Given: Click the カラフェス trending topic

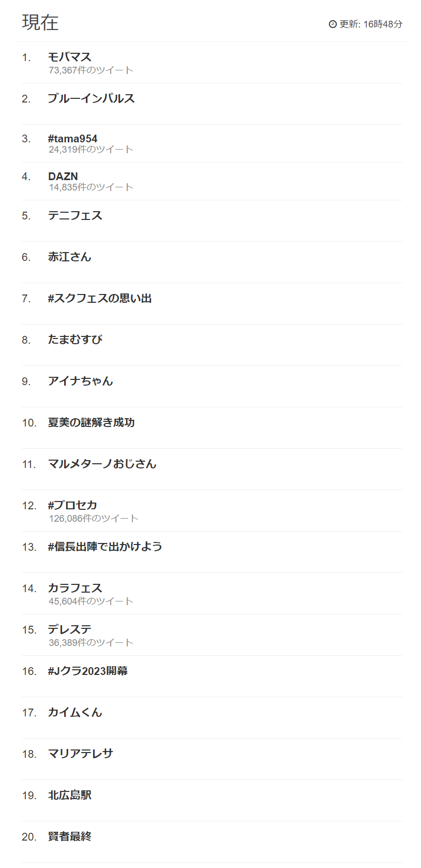Looking at the screenshot, I should tap(75, 588).
